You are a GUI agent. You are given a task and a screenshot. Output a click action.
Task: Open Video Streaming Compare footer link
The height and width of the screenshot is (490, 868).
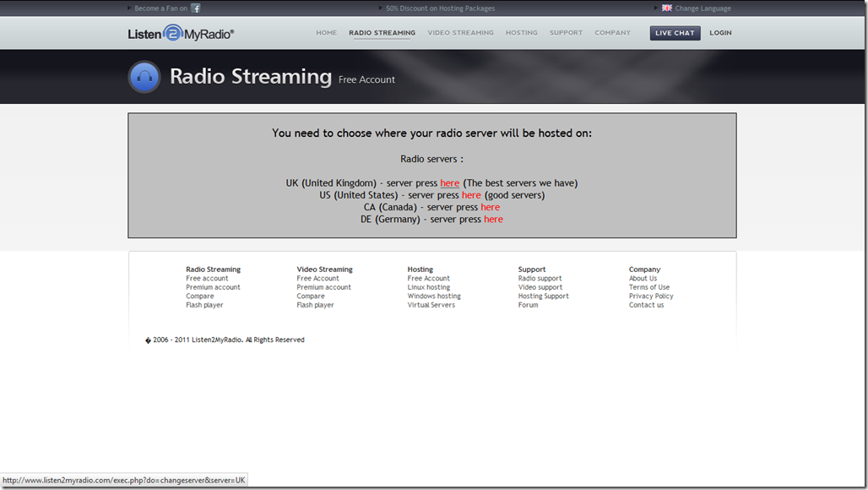pos(311,297)
